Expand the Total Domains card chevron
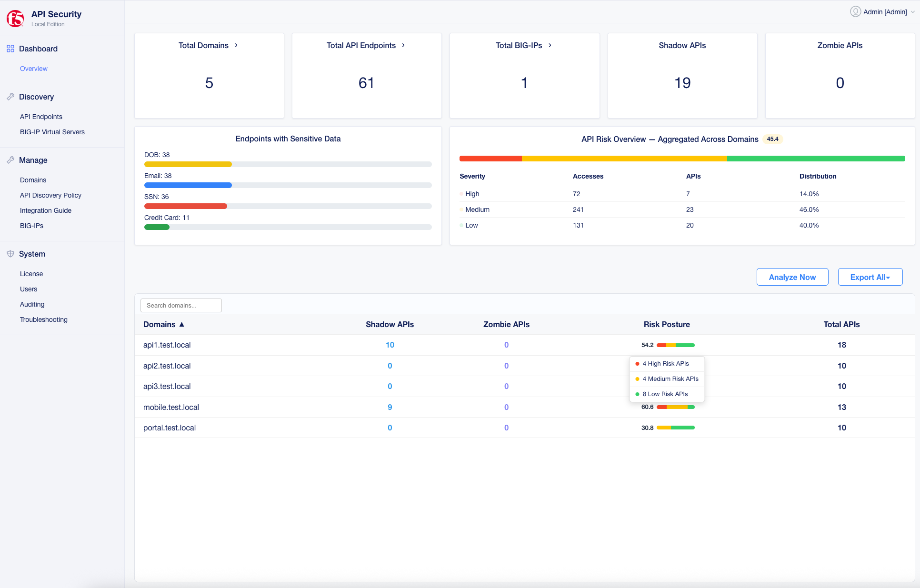This screenshot has height=588, width=920. pos(236,45)
